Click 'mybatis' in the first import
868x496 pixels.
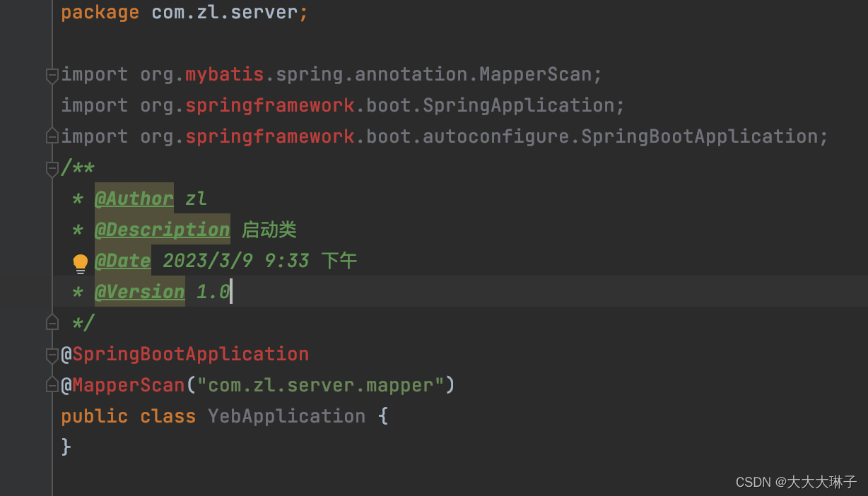224,74
